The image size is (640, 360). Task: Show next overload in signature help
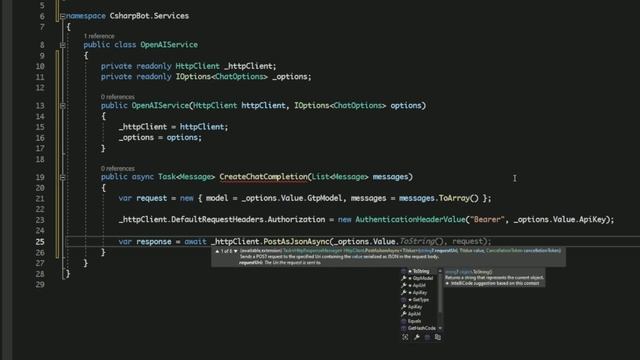point(236,251)
